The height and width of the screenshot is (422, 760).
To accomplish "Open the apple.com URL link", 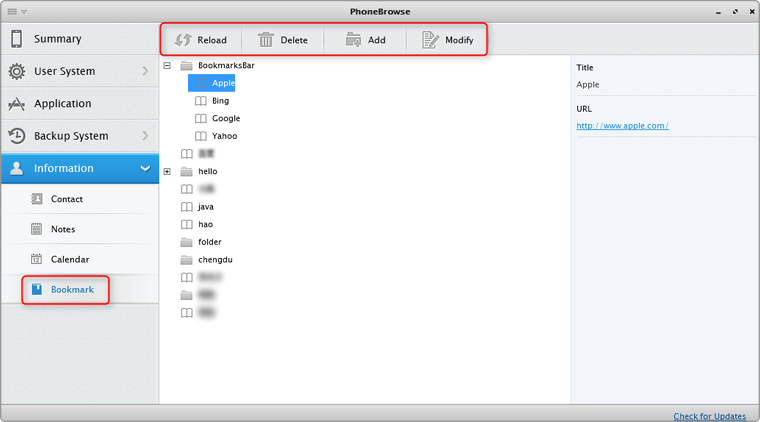I will (x=622, y=126).
